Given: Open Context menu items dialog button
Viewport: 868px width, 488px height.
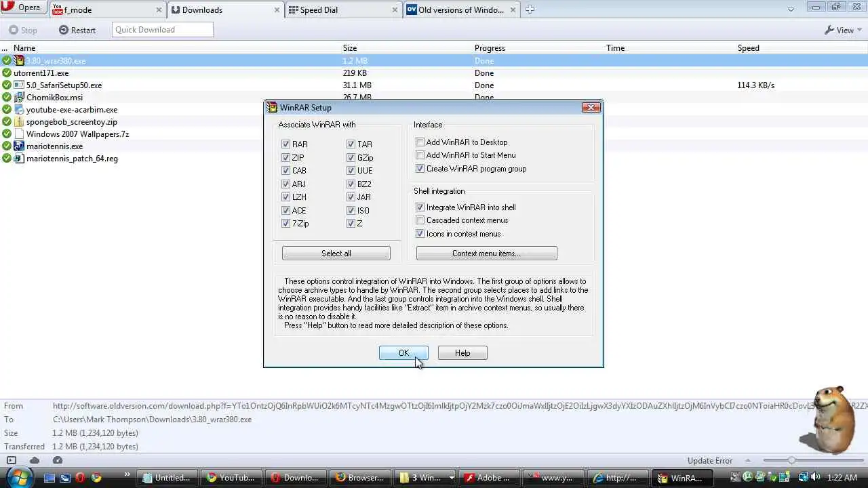Looking at the screenshot, I should coord(486,253).
